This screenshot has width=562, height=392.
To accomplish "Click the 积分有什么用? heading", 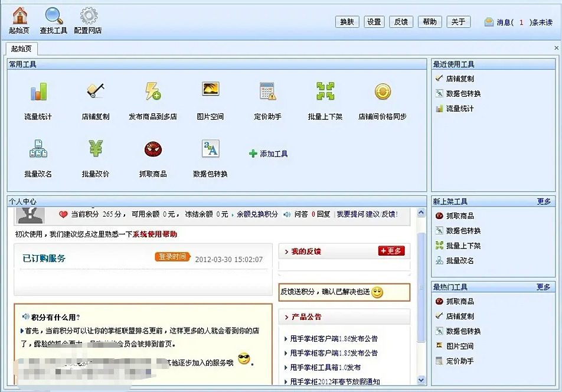I will pyautogui.click(x=55, y=317).
